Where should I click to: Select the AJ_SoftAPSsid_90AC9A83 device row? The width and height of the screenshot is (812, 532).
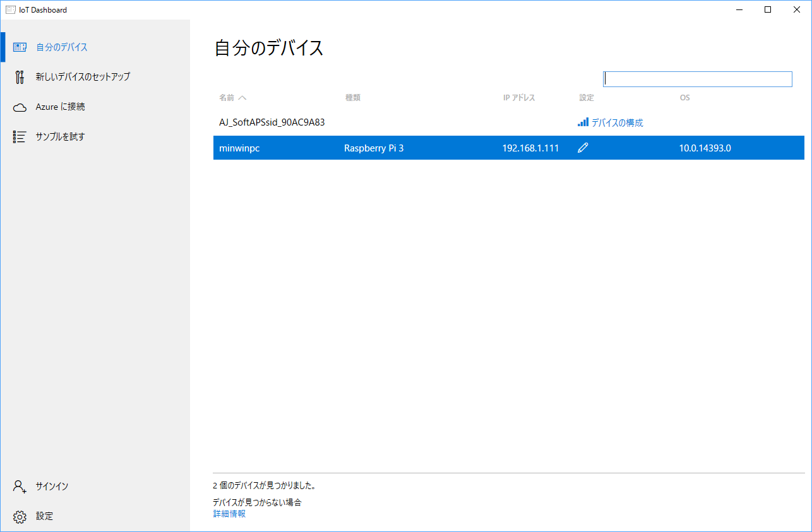tap(272, 122)
